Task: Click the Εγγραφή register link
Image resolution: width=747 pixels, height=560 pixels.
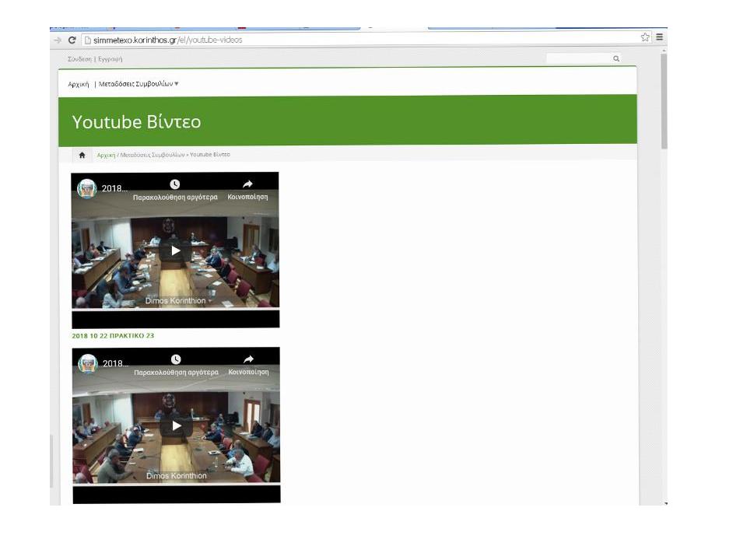Action: click(x=110, y=59)
